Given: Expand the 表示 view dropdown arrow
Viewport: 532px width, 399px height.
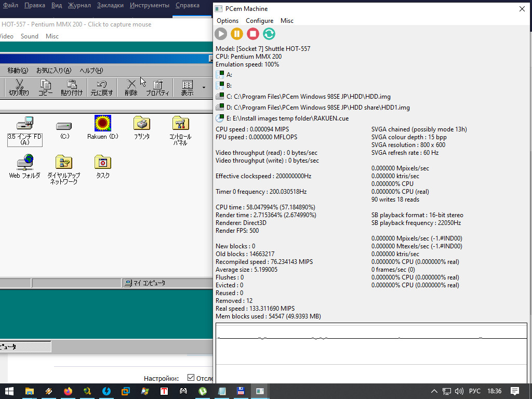Looking at the screenshot, I should pos(204,87).
